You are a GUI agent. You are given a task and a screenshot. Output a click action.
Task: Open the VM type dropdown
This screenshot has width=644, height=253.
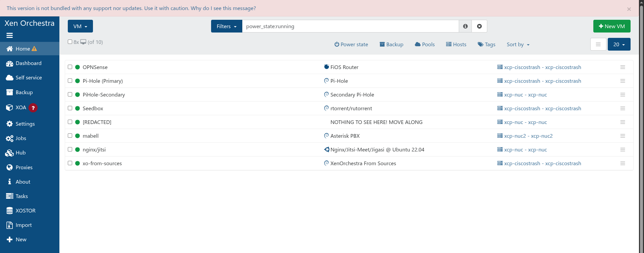[x=80, y=26]
